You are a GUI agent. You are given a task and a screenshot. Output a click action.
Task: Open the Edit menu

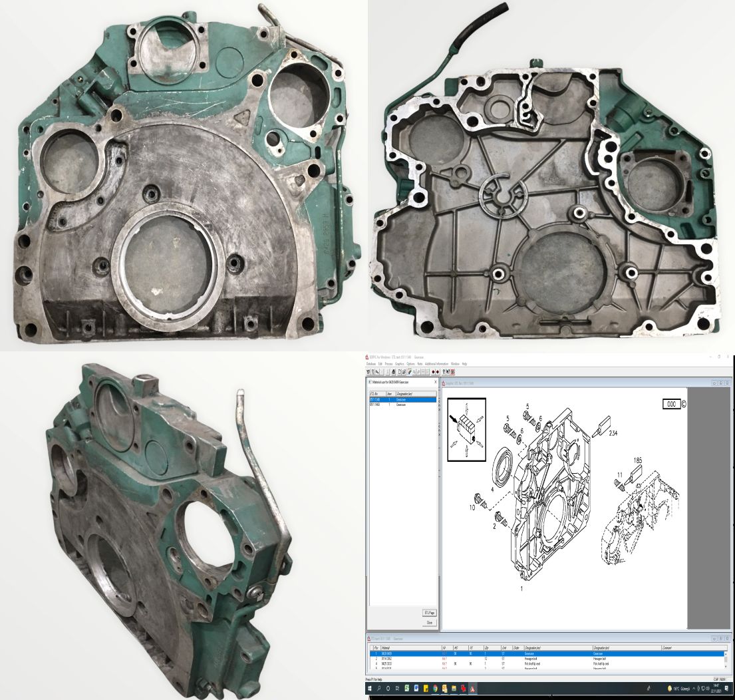pyautogui.click(x=380, y=364)
